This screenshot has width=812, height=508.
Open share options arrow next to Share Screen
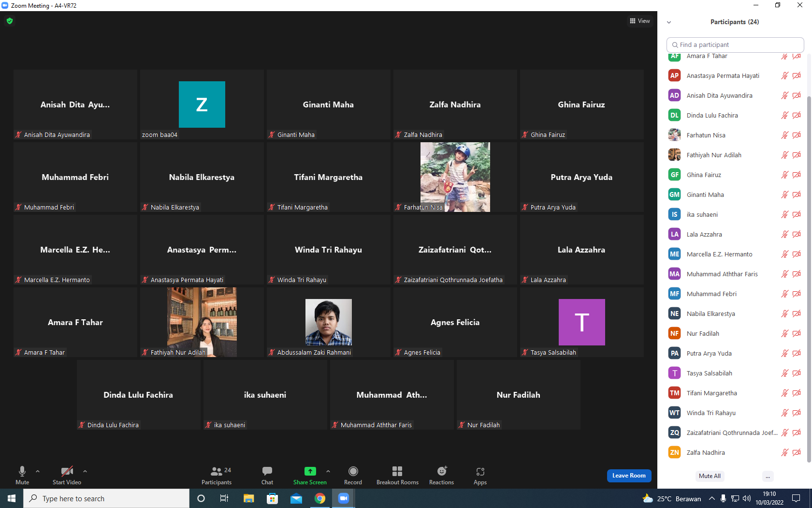coord(328,471)
